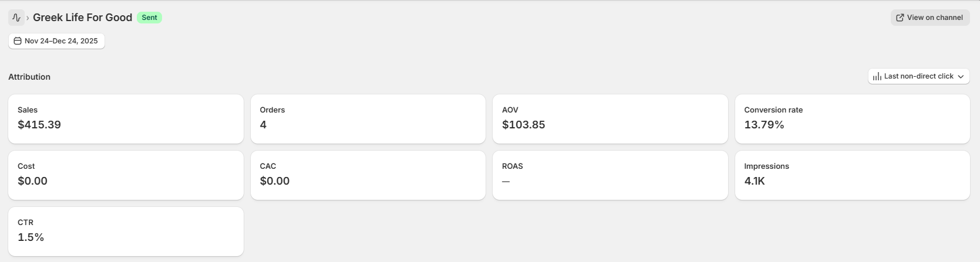Screen dimensions: 980x262
Task: Select the Sales metric card
Action: (126, 118)
